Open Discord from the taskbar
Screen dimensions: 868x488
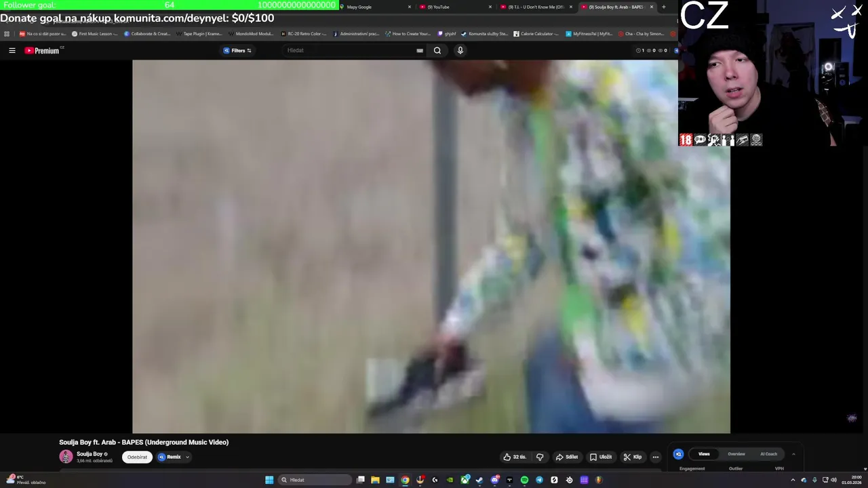coord(494,480)
